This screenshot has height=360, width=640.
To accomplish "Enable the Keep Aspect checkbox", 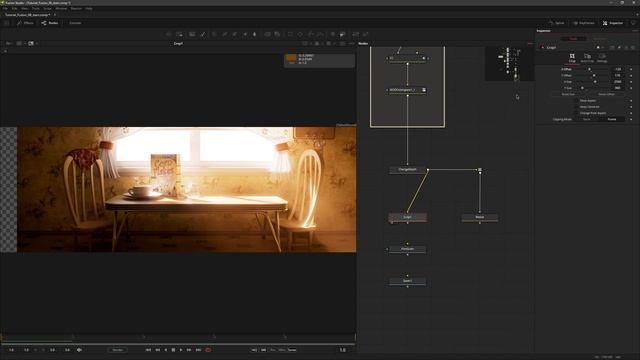I will pos(577,100).
